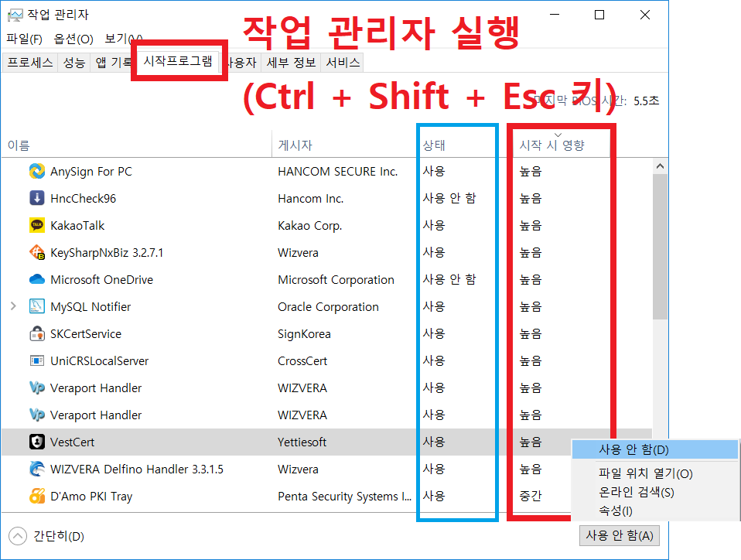The image size is (741, 560).
Task: Select the KakaoTalk startup entry icon
Action: point(36,225)
